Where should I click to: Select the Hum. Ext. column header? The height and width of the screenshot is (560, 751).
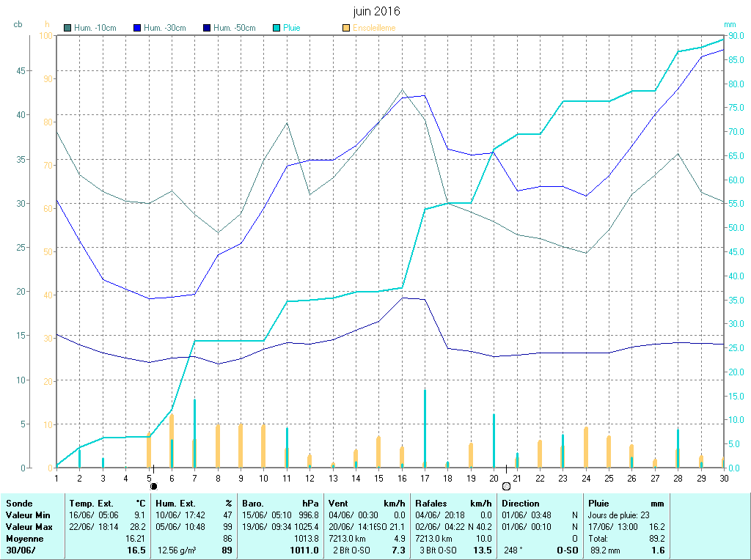173,504
